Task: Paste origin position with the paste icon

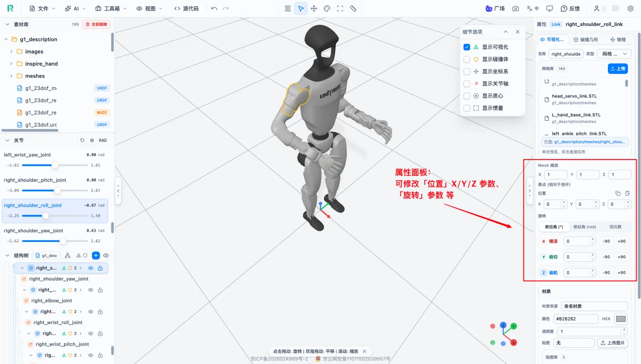Action: point(627,193)
